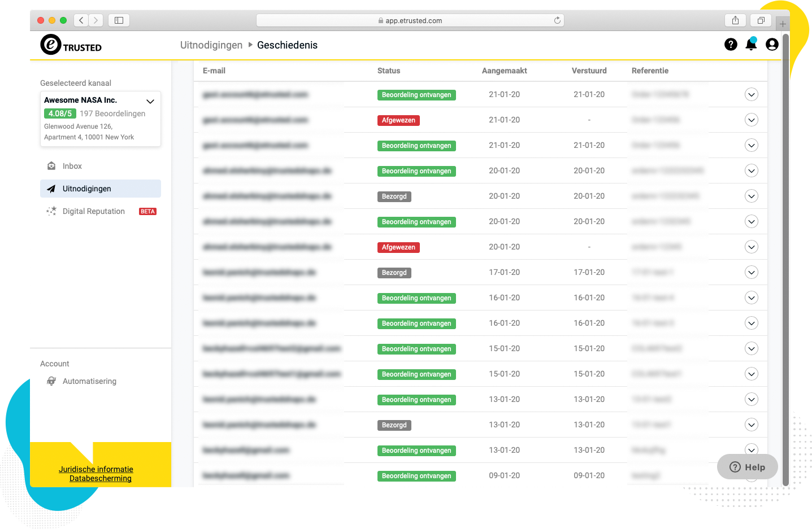Open a new browser tab with plus button

(783, 24)
